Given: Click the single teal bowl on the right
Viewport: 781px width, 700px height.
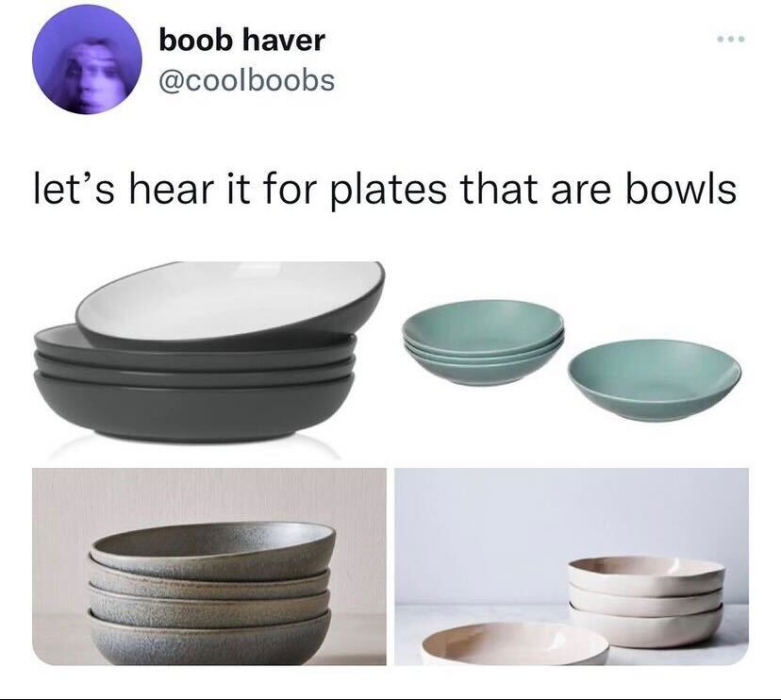Looking at the screenshot, I should coord(654,380).
